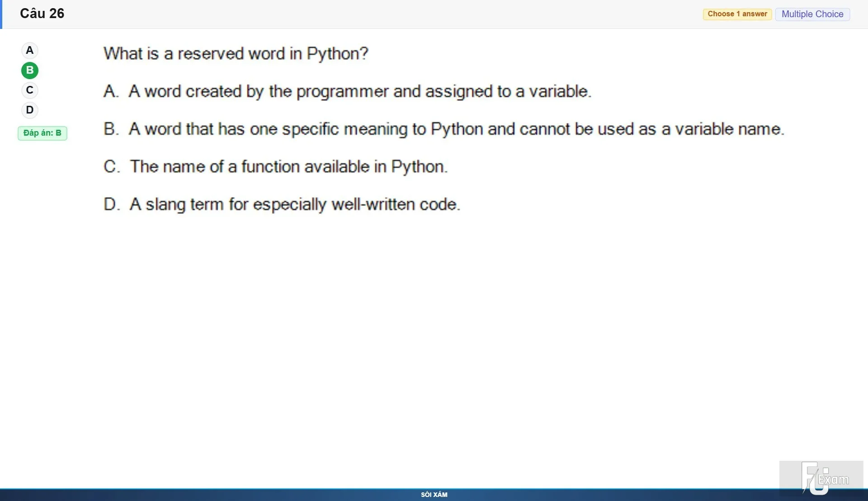Click option text 'The name of a function available'
The width and height of the screenshot is (868, 501).
275,167
